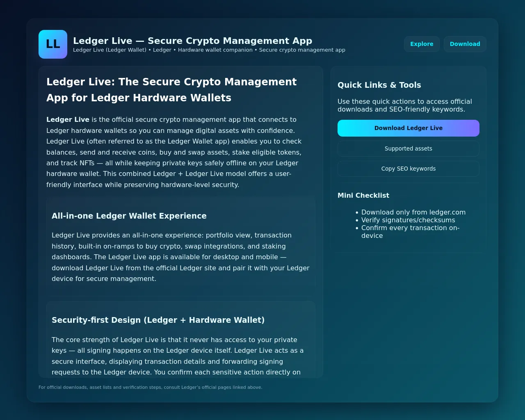This screenshot has height=420, width=525.
Task: Click the Download button in header
Action: (465, 44)
